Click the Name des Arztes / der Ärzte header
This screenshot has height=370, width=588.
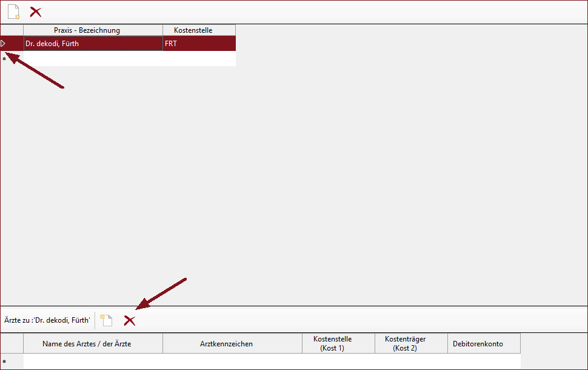[x=93, y=343]
